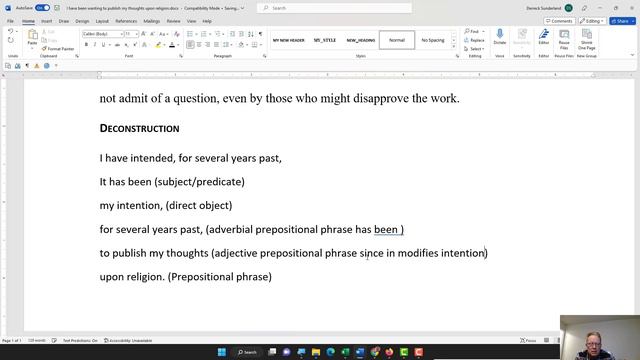Click the Undo arrow icon
The height and width of the screenshot is (360, 640).
[11, 31]
